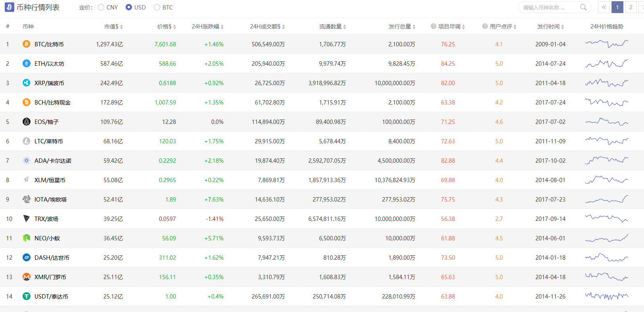The height and width of the screenshot is (312, 644).
Task: Select USD pricing radio button
Action: 129,7
